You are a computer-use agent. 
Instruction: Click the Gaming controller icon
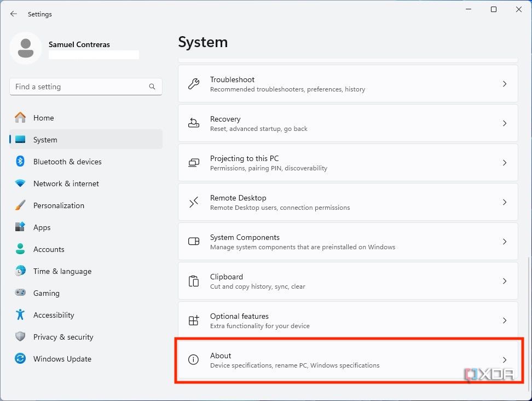click(20, 293)
